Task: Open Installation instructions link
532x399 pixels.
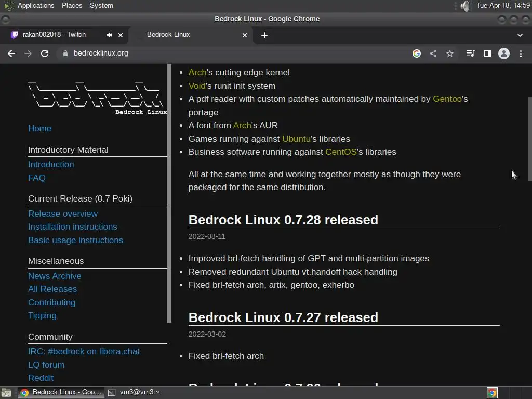Action: [x=73, y=227]
